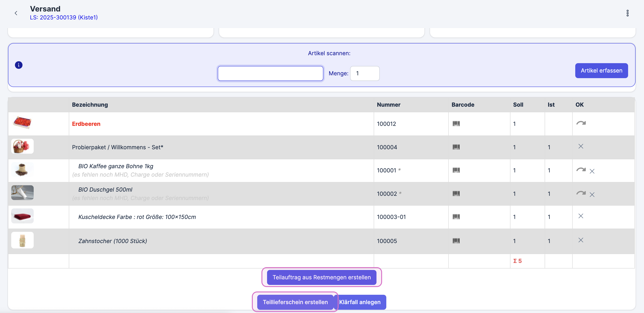The image size is (644, 313).
Task: Click Teillieferschein erstellen button
Action: pos(295,302)
